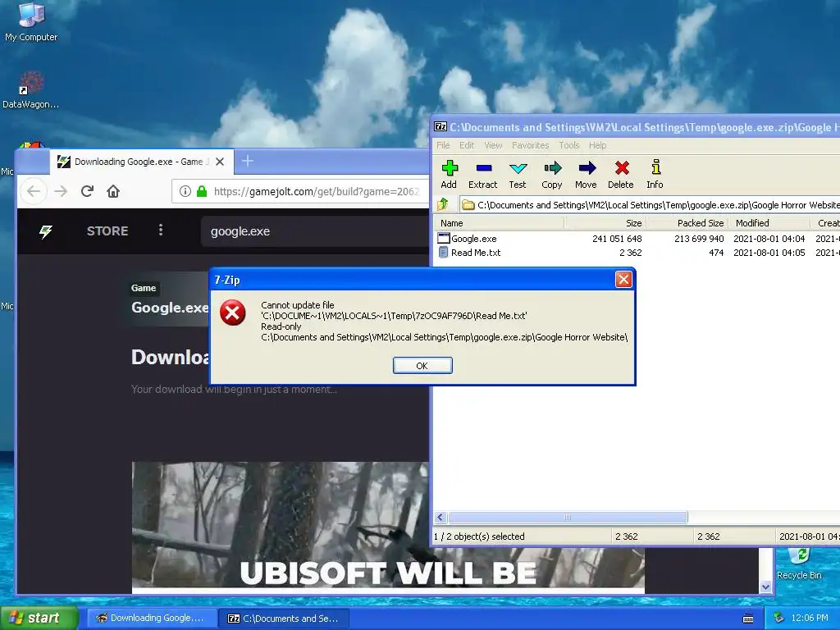Click the horizontal scrollbar left arrow in 7-Zip
The height and width of the screenshot is (630, 840).
[441, 517]
